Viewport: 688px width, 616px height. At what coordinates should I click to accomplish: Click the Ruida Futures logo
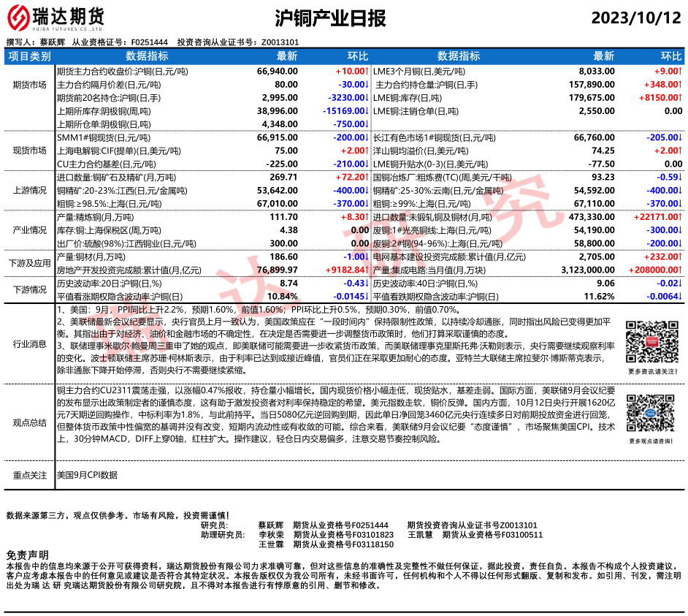[54, 18]
